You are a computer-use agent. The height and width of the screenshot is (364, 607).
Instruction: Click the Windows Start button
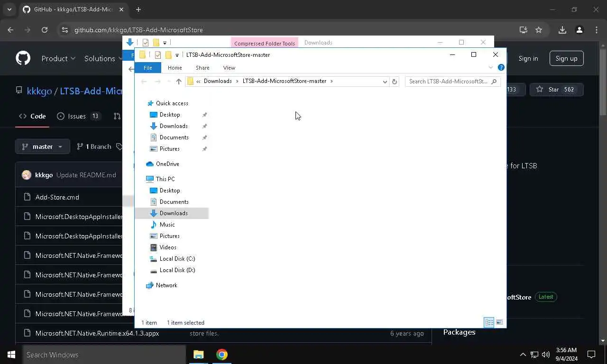click(11, 355)
